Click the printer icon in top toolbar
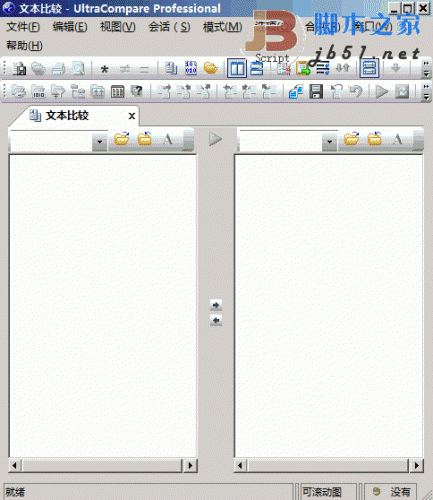Screen dimensions: 433x500 click(x=59, y=69)
